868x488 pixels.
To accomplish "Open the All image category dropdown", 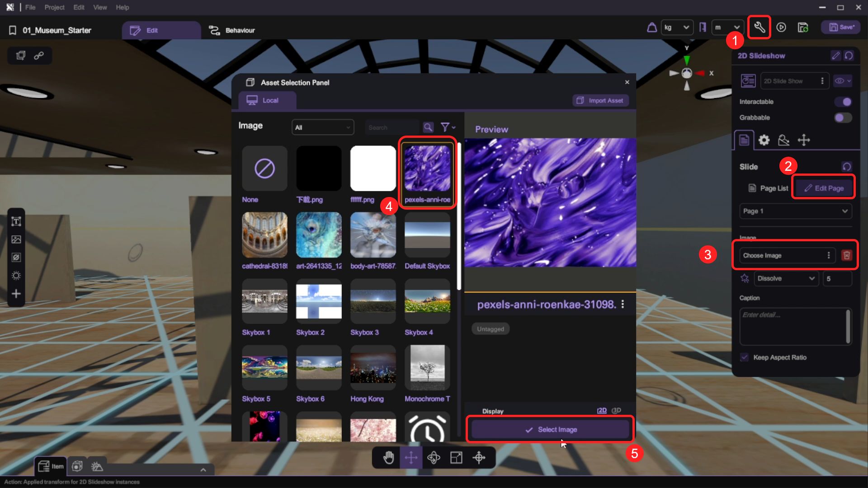I will click(x=323, y=127).
